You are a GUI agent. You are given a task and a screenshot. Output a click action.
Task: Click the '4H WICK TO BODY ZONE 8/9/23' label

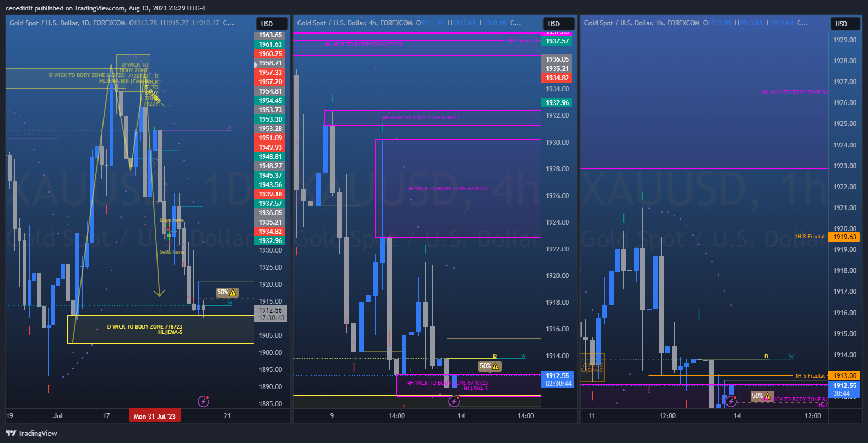420,118
